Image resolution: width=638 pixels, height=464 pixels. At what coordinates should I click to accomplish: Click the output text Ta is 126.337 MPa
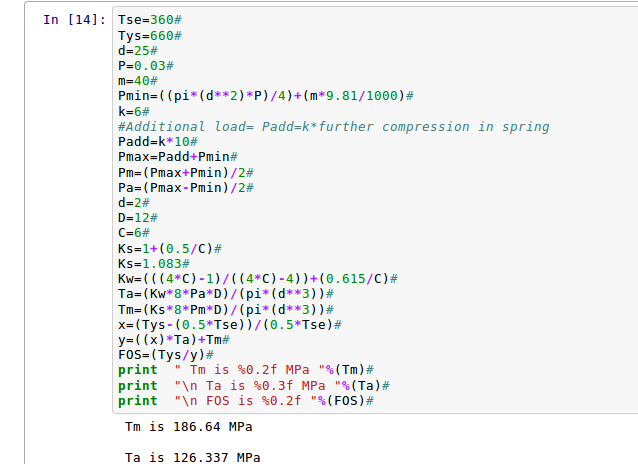pos(192,457)
